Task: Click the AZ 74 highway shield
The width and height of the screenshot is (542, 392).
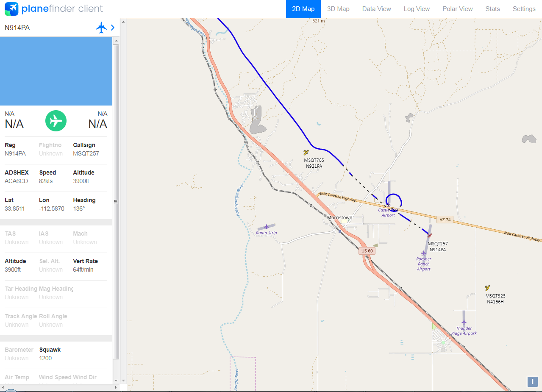Action: [x=445, y=219]
